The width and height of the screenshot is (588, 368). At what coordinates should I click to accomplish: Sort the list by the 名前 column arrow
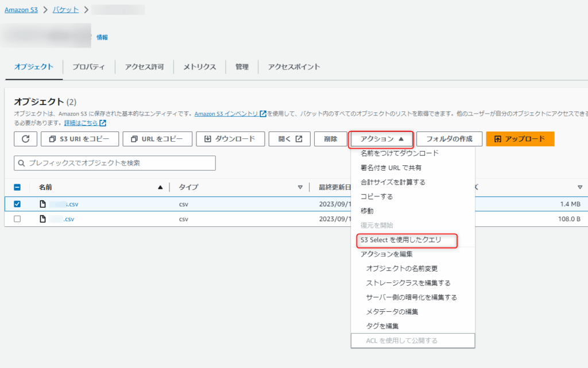point(160,187)
